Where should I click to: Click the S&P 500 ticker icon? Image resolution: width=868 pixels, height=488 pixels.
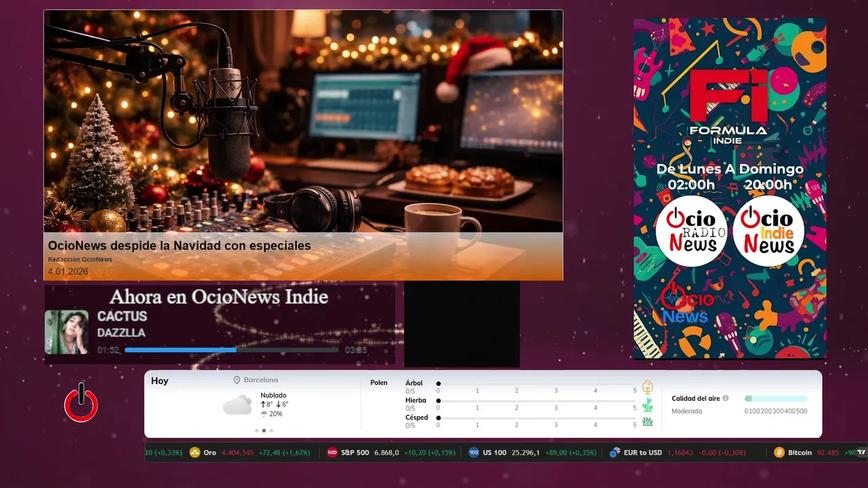[x=332, y=452]
